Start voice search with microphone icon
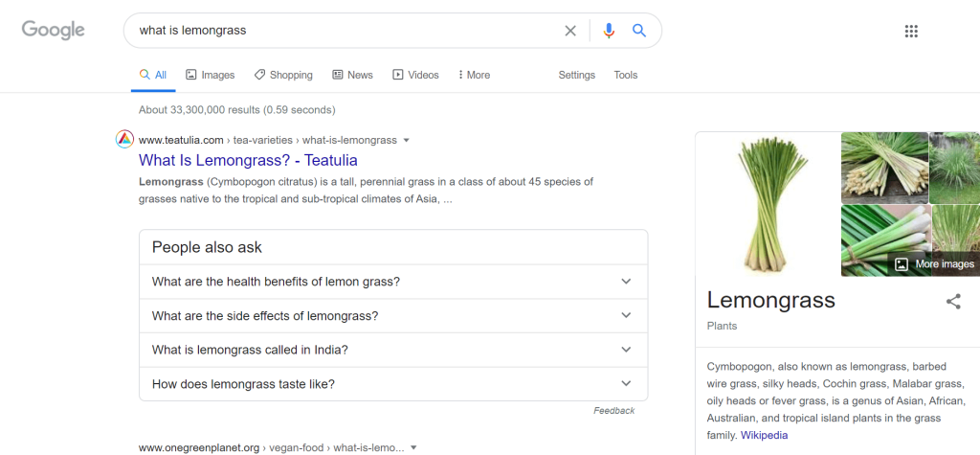The image size is (980, 455). tap(609, 31)
